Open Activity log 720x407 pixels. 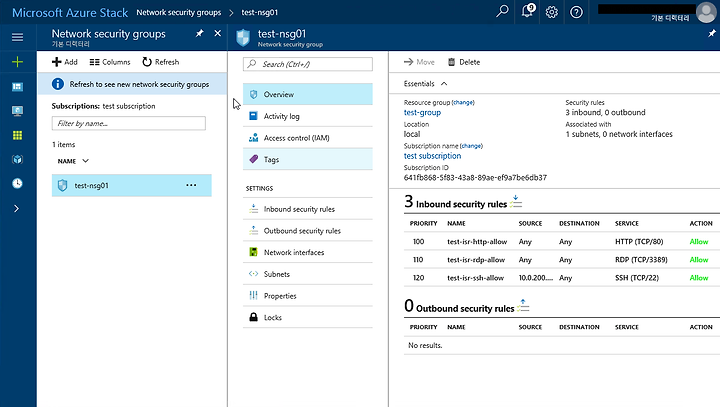(x=308, y=116)
